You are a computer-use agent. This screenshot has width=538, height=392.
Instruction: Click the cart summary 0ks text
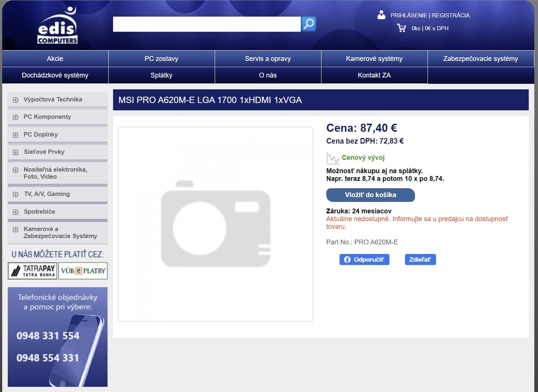click(430, 28)
